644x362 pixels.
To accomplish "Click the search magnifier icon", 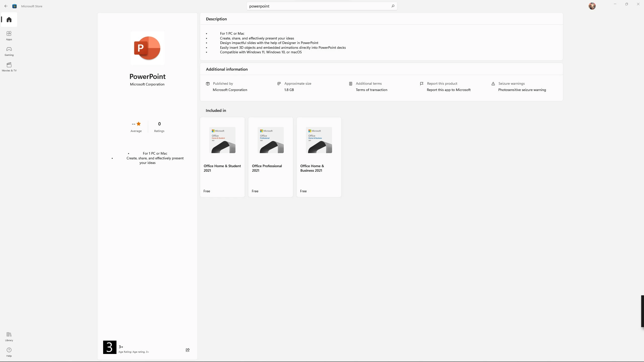I will 393,6.
